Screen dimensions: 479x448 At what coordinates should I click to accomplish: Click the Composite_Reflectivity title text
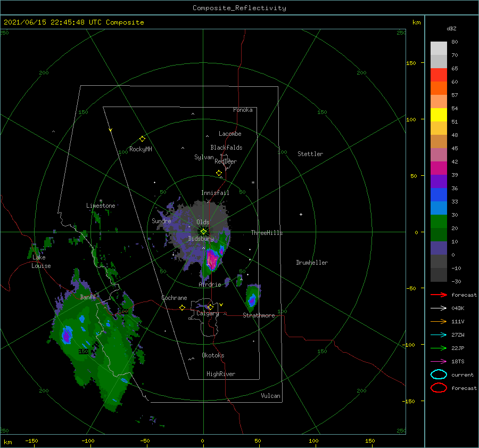(240, 8)
